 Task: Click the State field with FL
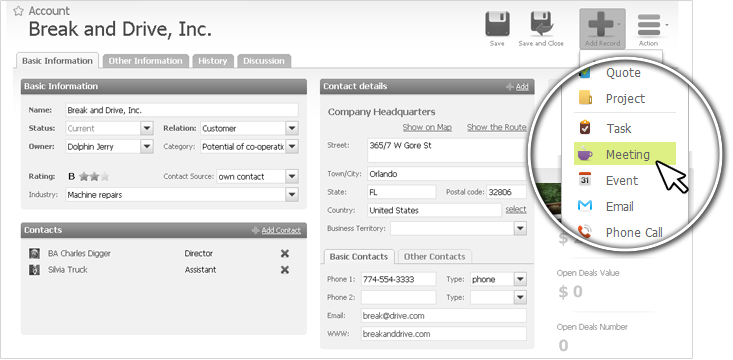pos(402,192)
